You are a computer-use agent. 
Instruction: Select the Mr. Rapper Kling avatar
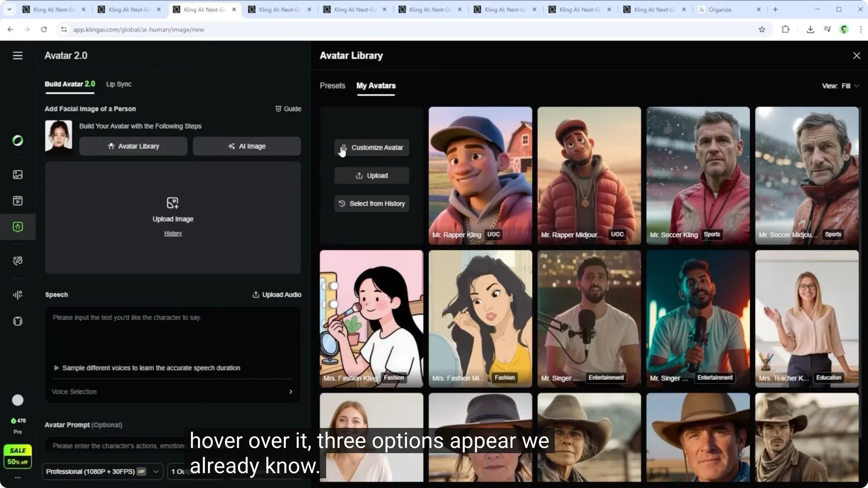point(480,175)
